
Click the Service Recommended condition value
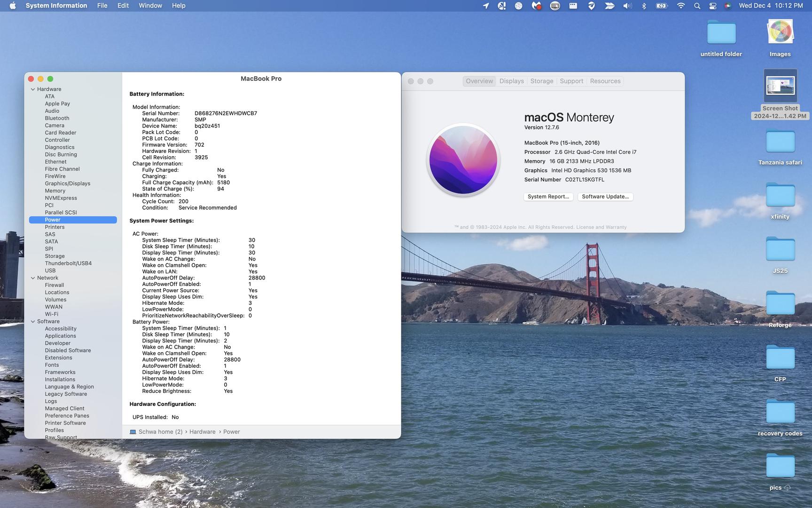[208, 208]
